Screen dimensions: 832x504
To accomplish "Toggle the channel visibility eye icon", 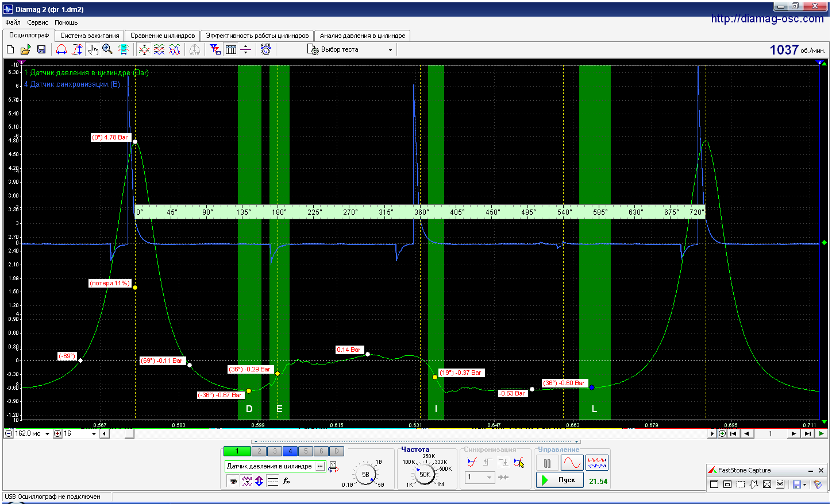I will click(233, 481).
